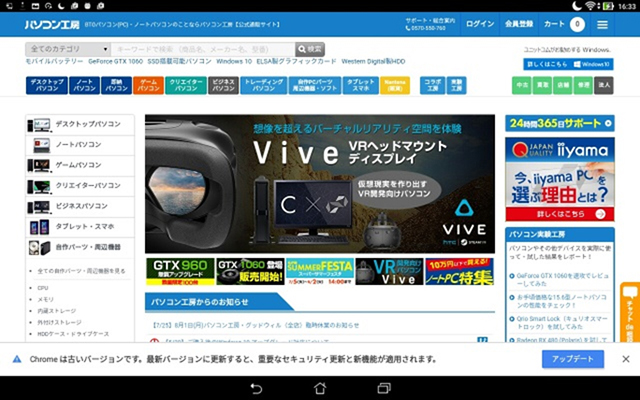Tap the Android back navigation icon
The image size is (640, 400).
click(256, 388)
